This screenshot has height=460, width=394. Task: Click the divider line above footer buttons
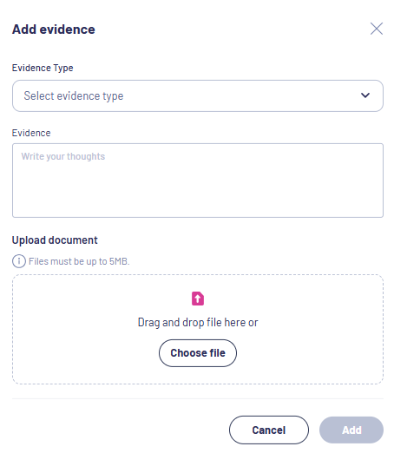198,398
